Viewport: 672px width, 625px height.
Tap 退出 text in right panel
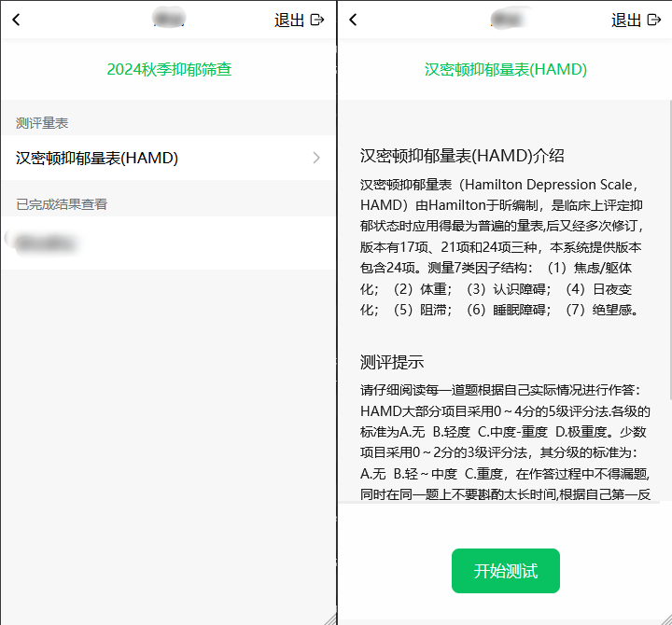click(x=626, y=21)
